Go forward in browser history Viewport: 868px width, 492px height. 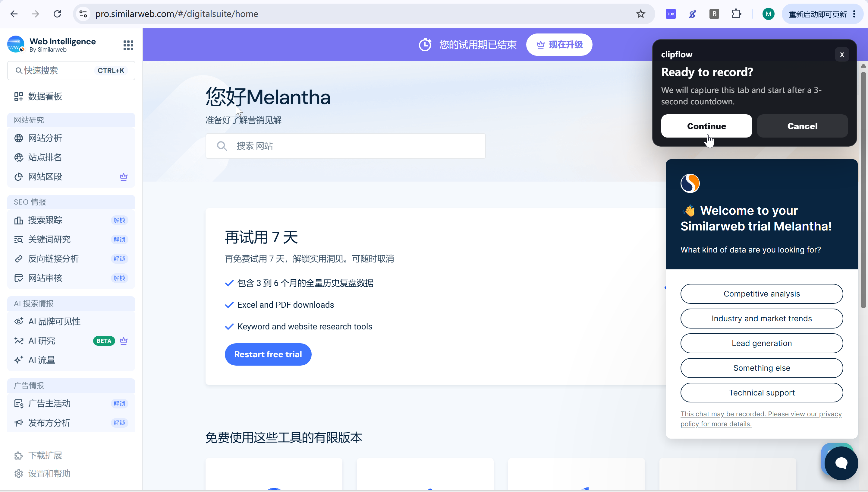click(x=36, y=14)
